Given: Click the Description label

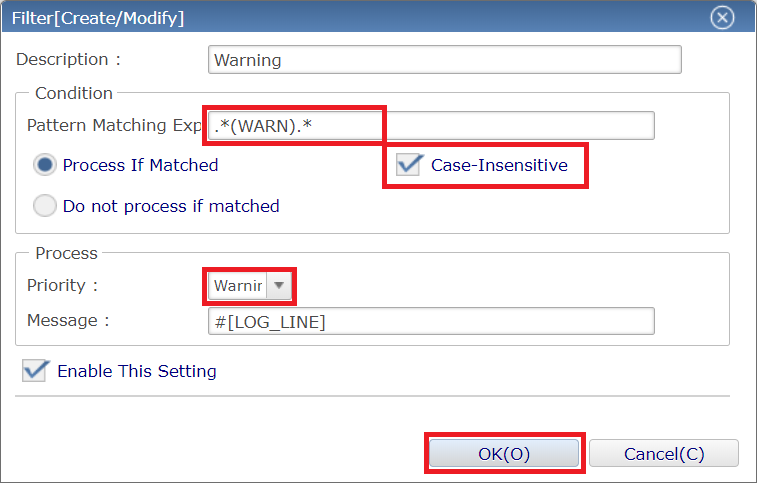Looking at the screenshot, I should 68,60.
